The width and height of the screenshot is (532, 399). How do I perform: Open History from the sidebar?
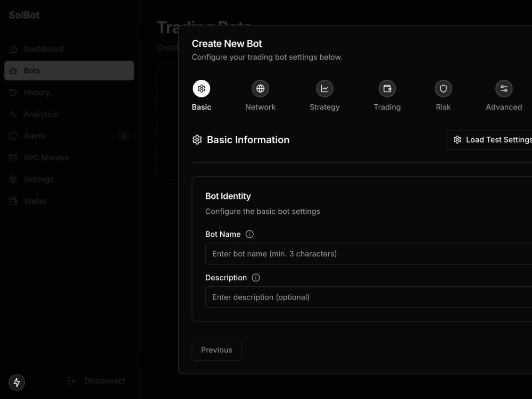tap(69, 92)
